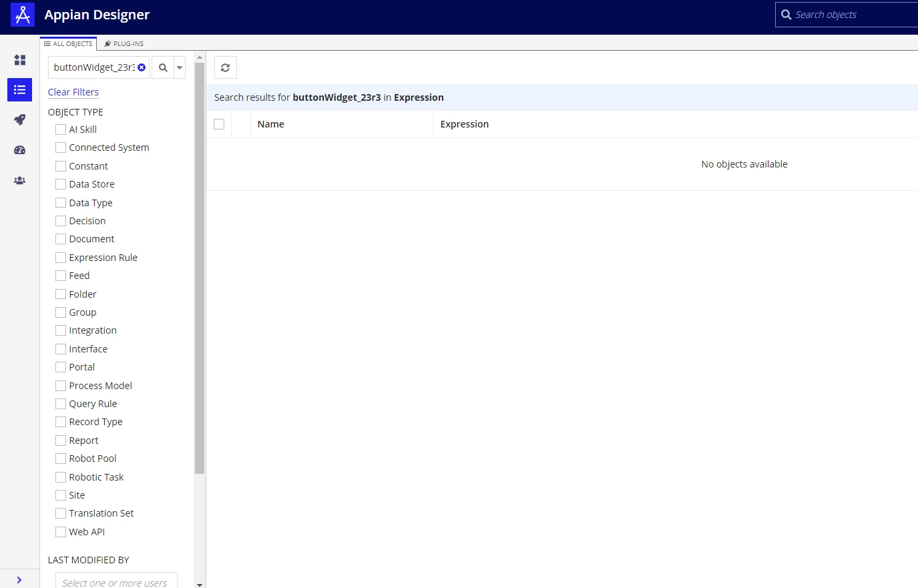Screen dimensions: 918x588
Task: Open the Users group icon
Action: tap(20, 180)
